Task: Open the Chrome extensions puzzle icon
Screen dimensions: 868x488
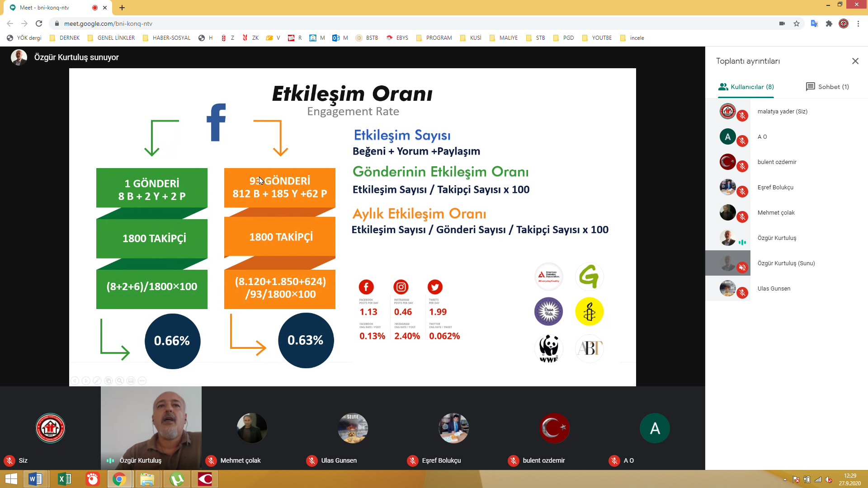Action: tap(829, 23)
